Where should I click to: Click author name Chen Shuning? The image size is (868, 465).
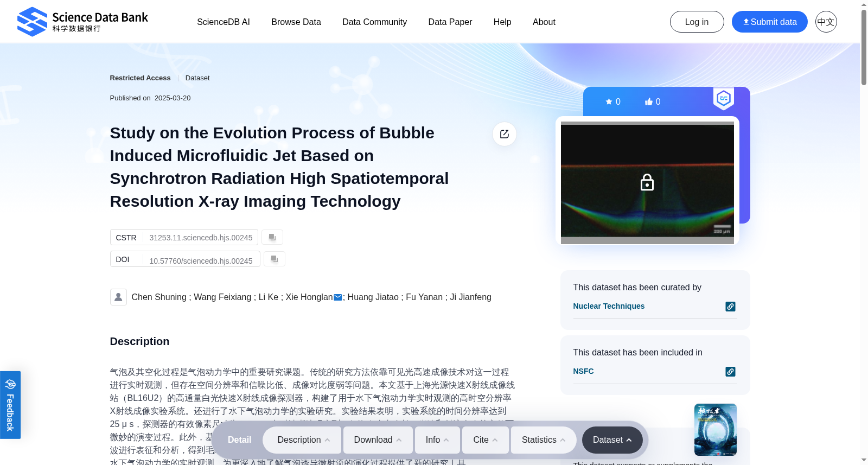tap(159, 297)
